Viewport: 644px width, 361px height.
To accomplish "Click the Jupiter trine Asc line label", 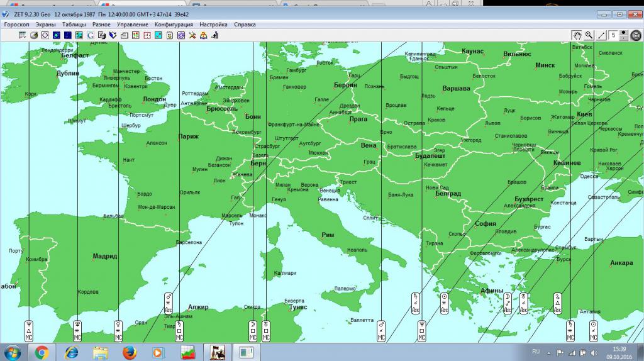I will tap(557, 303).
